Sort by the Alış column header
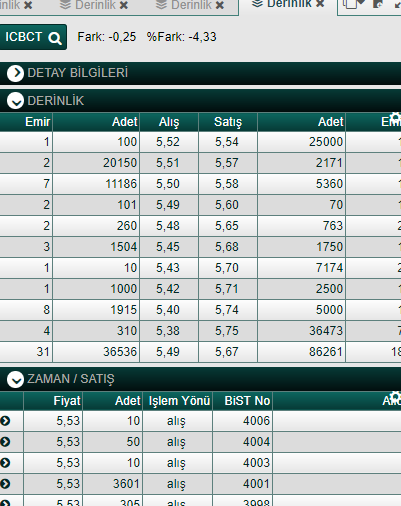401x506 pixels. (169, 122)
